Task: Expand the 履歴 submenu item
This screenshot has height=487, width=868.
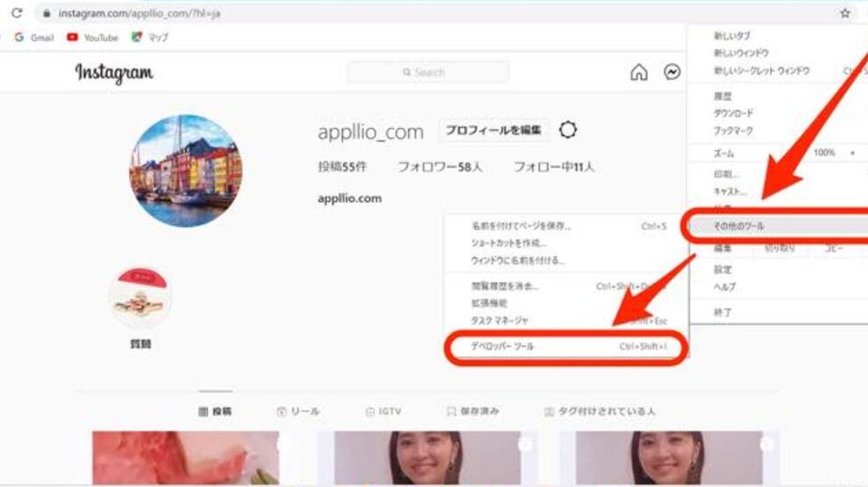Action: [x=722, y=95]
